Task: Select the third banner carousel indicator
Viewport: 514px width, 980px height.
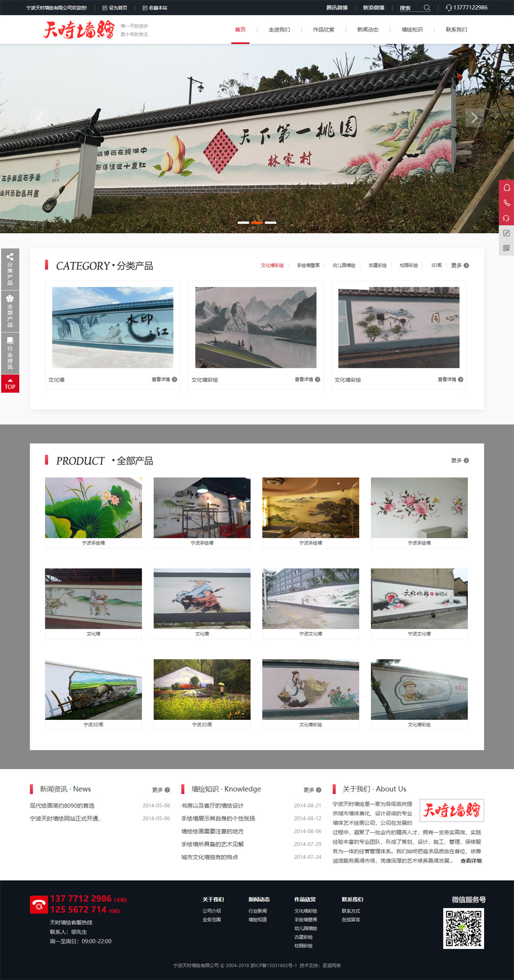Action: pyautogui.click(x=270, y=223)
